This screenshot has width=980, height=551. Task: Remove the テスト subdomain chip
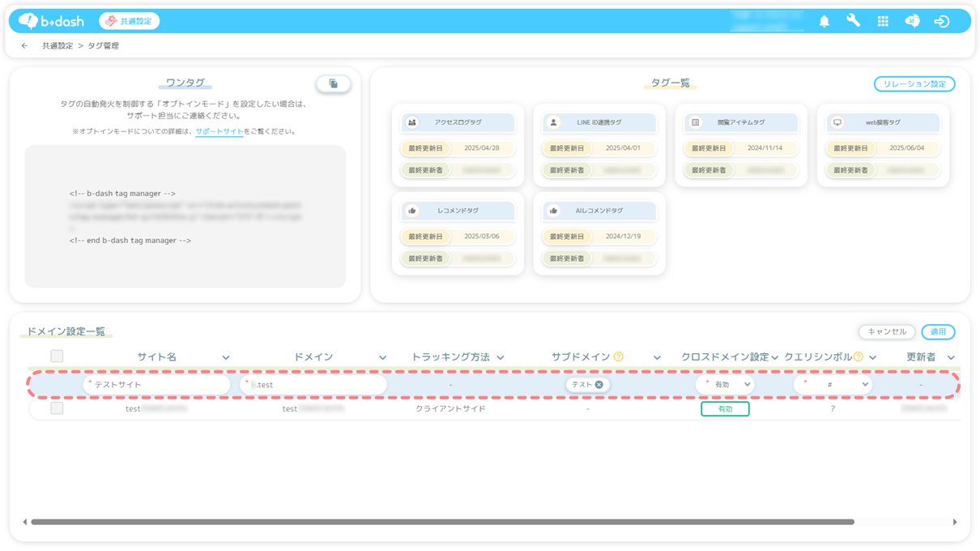click(x=599, y=385)
